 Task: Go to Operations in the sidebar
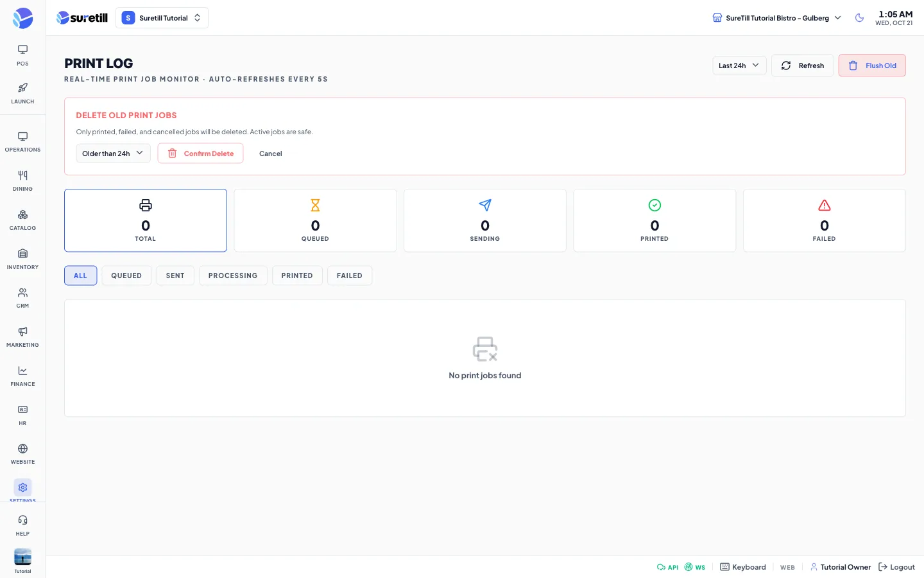[22, 142]
